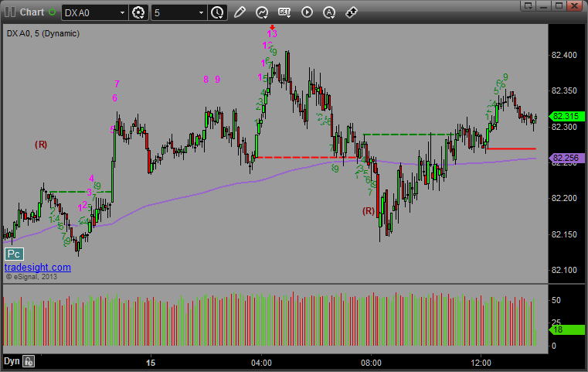588x372 pixels.
Task: Open the GET studies menu
Action: click(284, 12)
